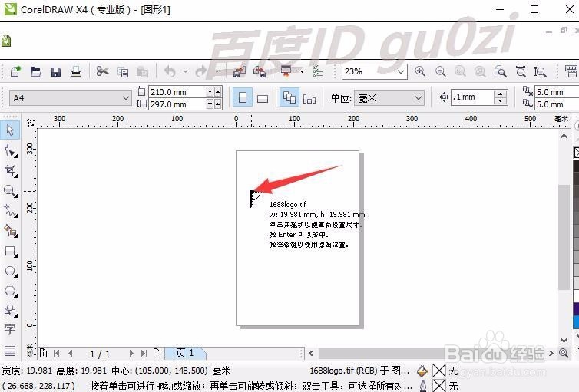Click page height spinner arrows
579x392 pixels.
(x=213, y=104)
